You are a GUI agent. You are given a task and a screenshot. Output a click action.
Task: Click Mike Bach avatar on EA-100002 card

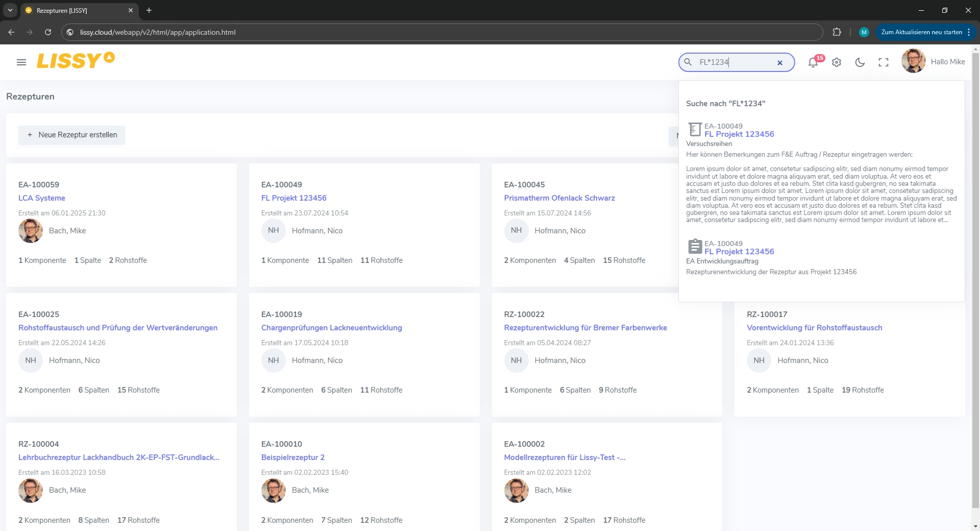click(517, 490)
